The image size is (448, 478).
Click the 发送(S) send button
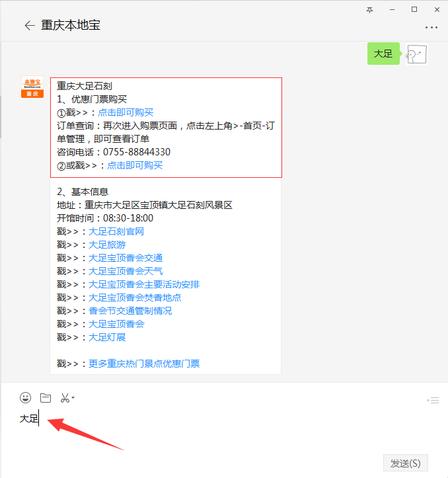tap(405, 463)
